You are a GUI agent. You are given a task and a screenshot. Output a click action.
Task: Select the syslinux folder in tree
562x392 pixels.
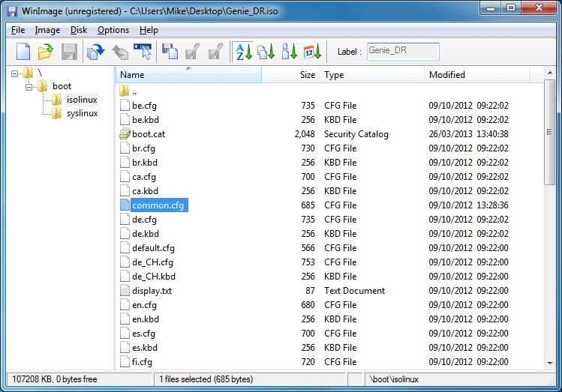(82, 113)
